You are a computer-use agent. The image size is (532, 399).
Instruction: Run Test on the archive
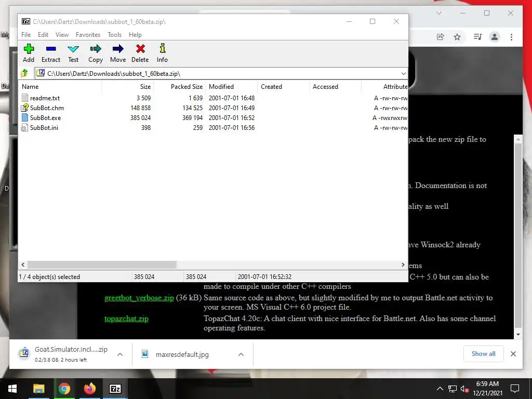[x=73, y=54]
